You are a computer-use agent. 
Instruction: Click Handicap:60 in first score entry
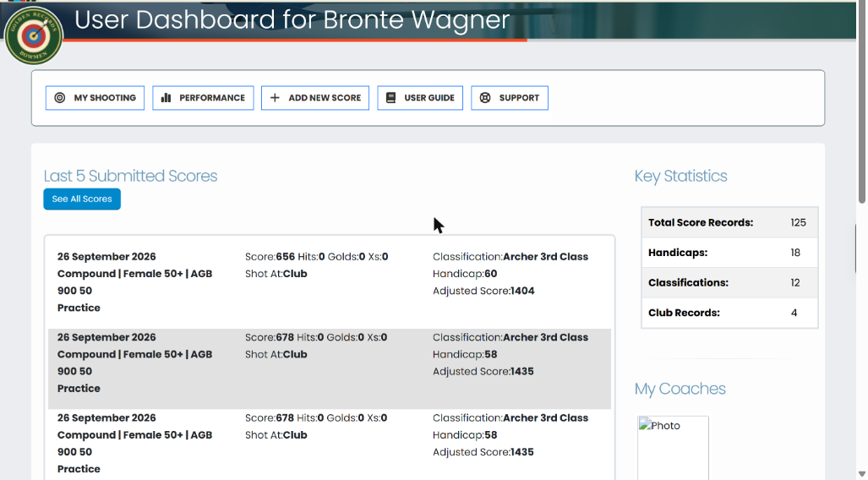465,274
